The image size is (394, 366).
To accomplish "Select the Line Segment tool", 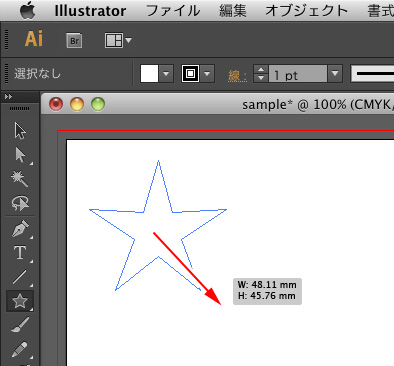I will click(20, 277).
